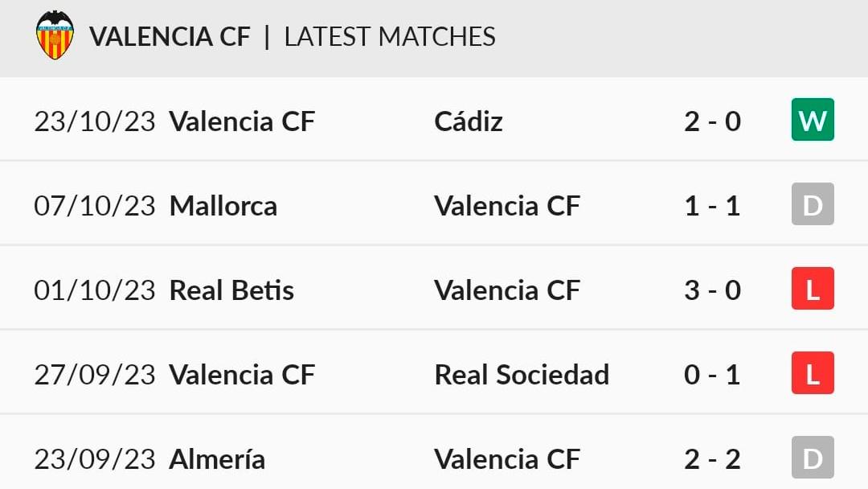Click the 3 - 0 score at Real Betis
Screen dimensions: 868x489
coord(712,290)
